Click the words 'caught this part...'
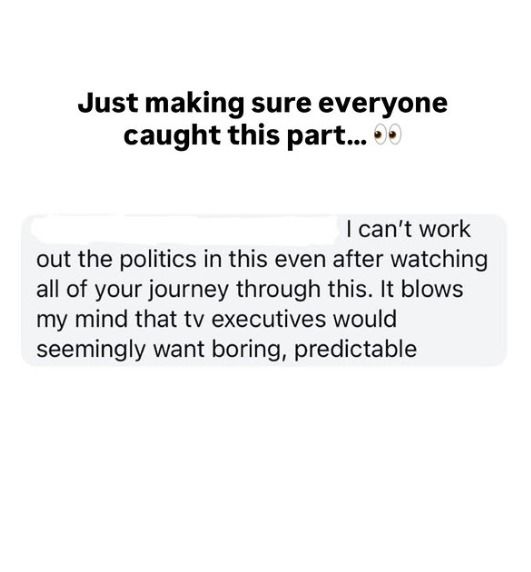Image resolution: width=531 pixels, height=572 pixels. pos(245,137)
